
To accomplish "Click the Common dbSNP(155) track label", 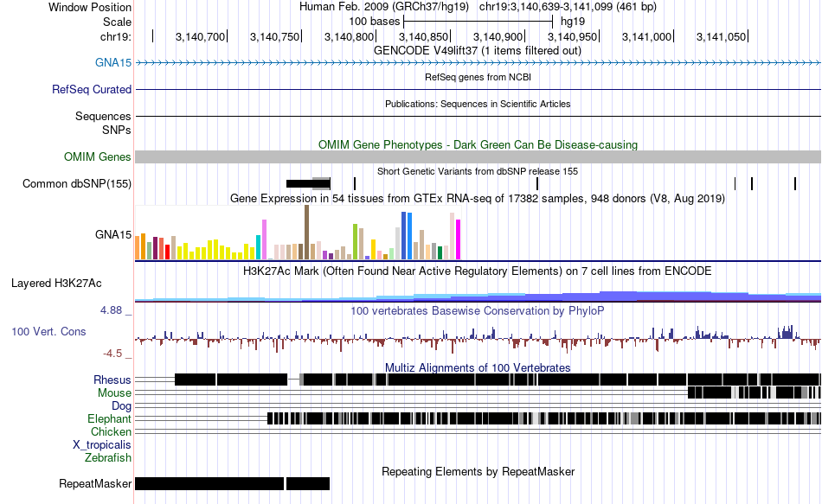I will (x=77, y=184).
